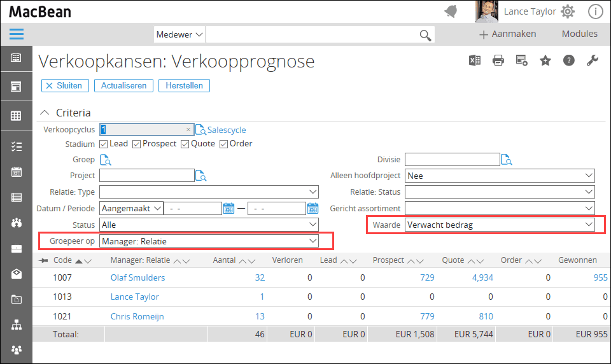Expand the Waarde dropdown
This screenshot has height=364, width=611.
coord(500,225)
